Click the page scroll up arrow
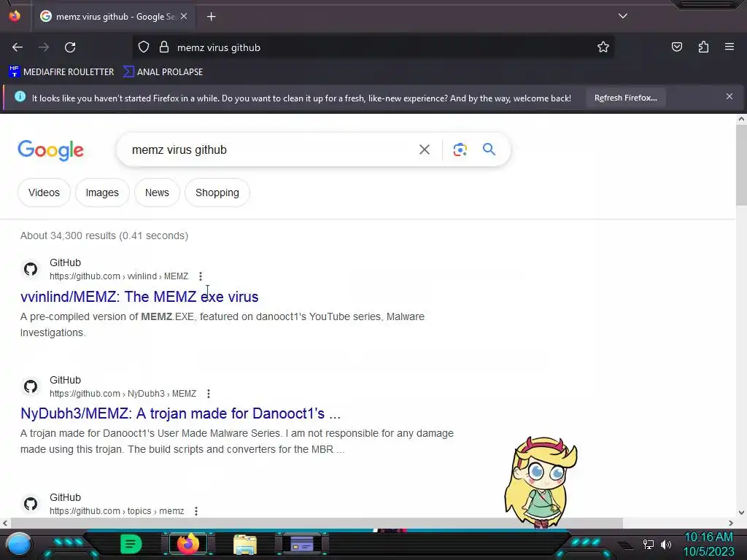This screenshot has height=560, width=747. [741, 120]
